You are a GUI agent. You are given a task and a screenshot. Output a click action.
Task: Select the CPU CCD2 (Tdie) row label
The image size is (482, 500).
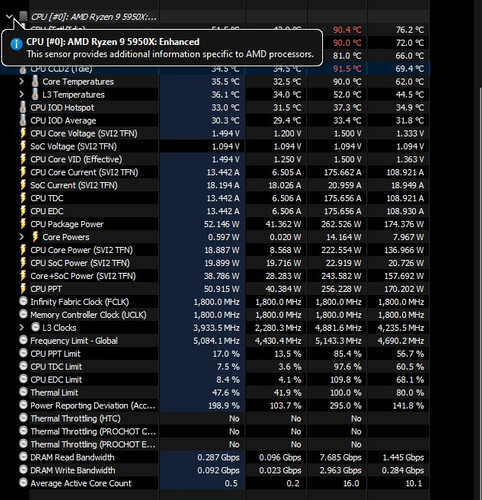click(x=61, y=69)
